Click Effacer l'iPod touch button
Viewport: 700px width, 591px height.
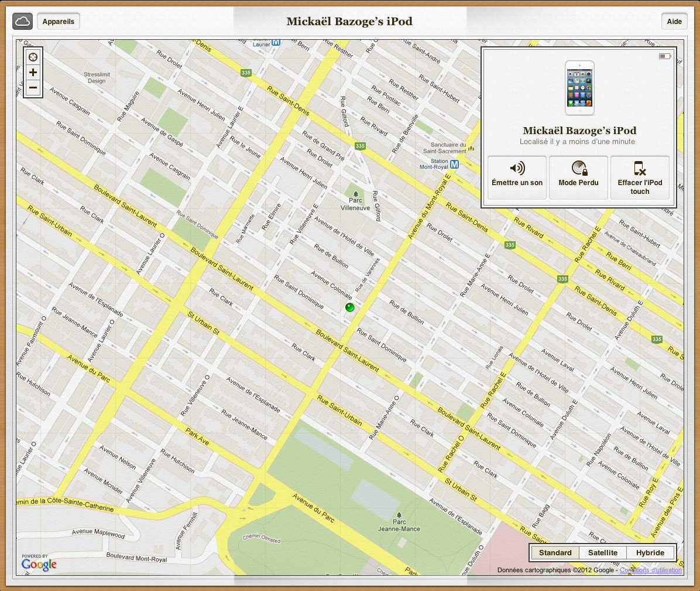pyautogui.click(x=640, y=177)
